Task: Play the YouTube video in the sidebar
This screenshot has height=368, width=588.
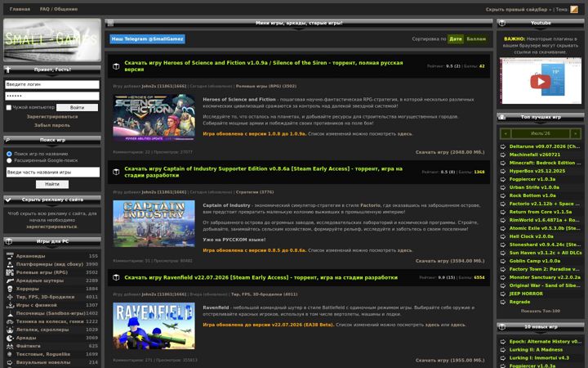Action: 541,81
